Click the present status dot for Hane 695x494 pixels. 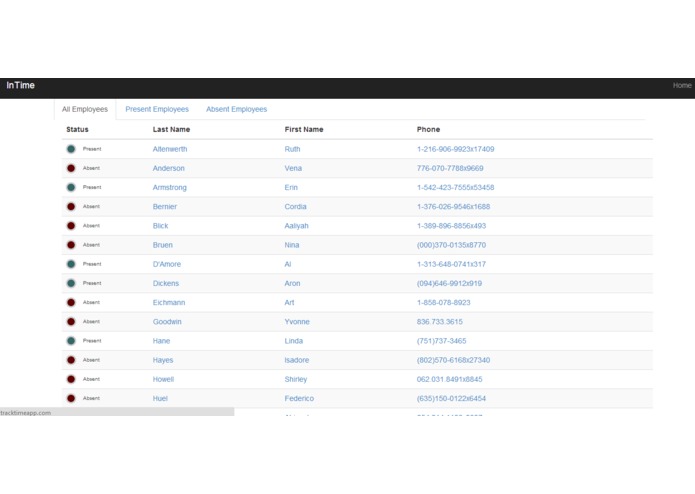[71, 341]
